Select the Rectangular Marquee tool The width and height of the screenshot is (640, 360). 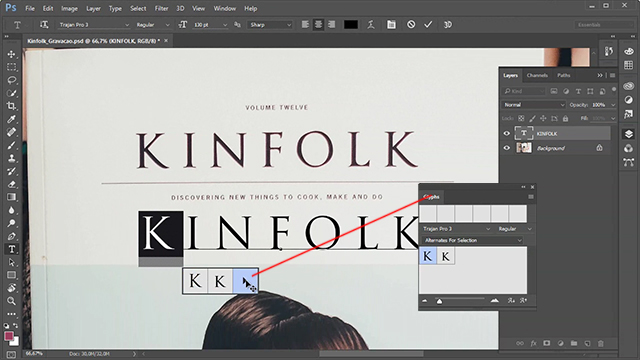point(11,67)
